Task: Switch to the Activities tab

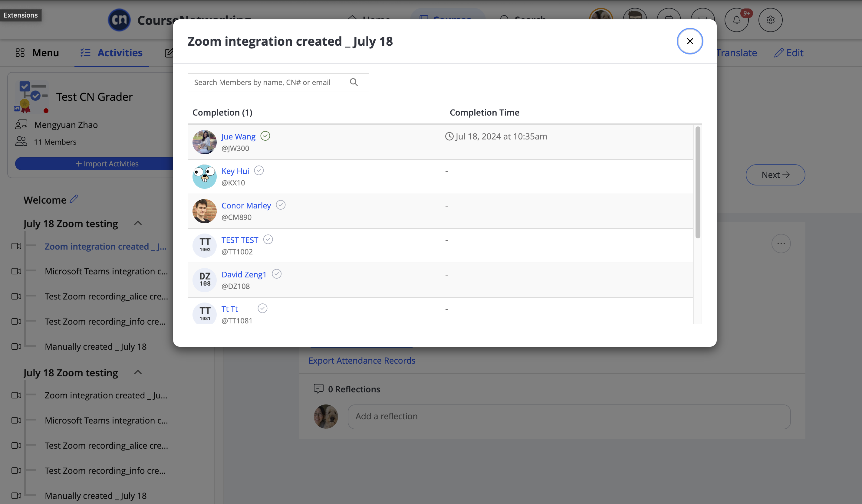Action: (111, 53)
